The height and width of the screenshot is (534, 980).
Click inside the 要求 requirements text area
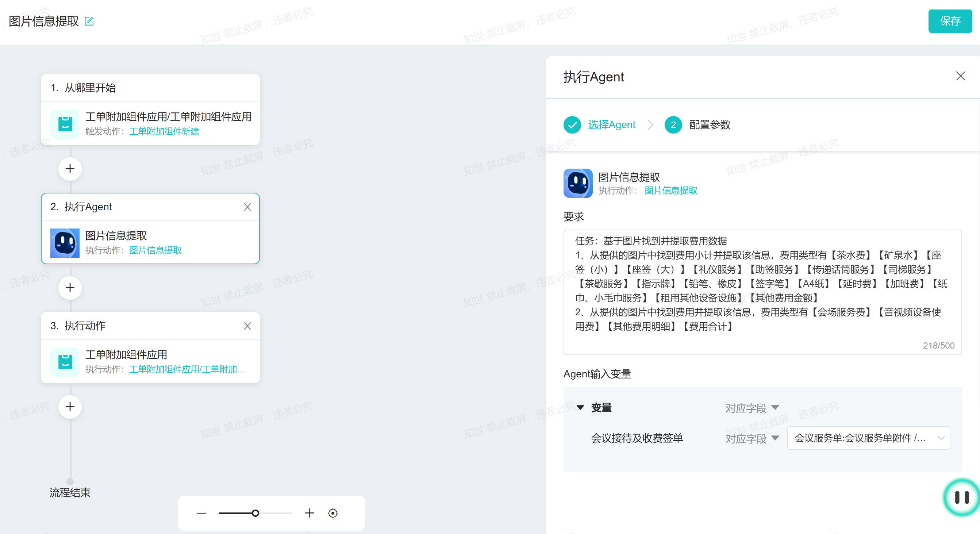pyautogui.click(x=762, y=292)
